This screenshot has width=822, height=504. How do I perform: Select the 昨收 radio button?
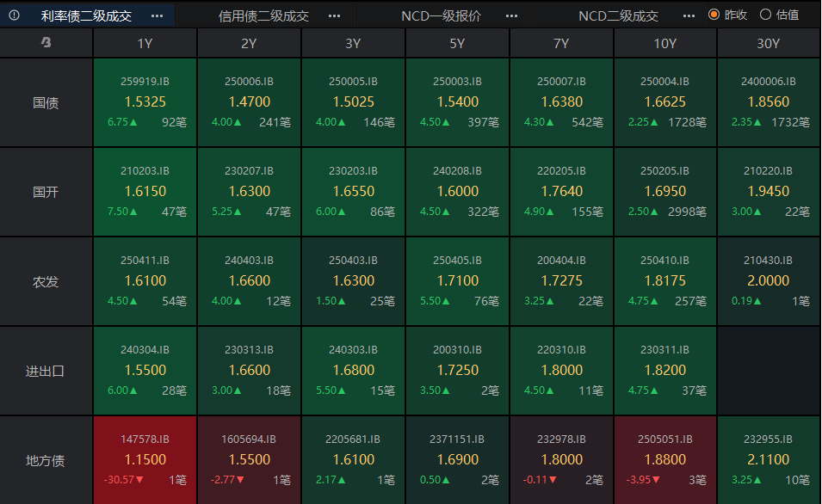pyautogui.click(x=714, y=15)
